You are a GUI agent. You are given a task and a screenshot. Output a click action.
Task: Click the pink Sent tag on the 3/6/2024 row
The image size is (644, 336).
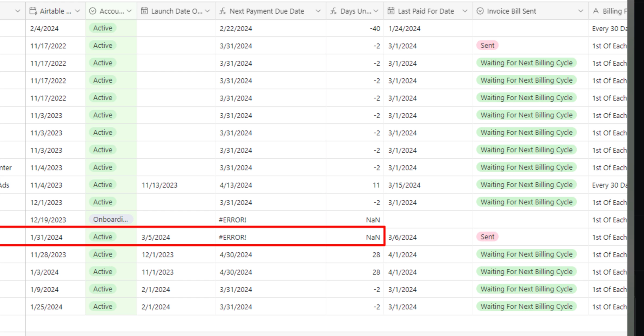487,237
